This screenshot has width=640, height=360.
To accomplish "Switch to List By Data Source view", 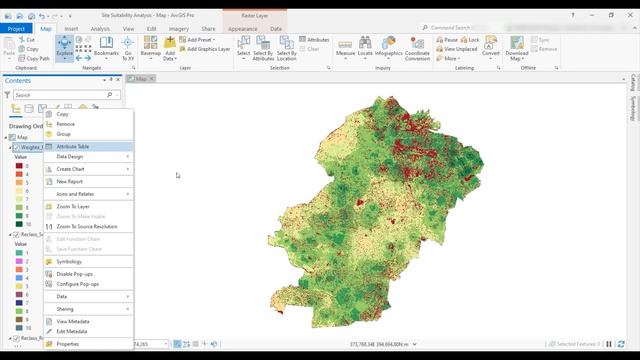I will click(29, 109).
